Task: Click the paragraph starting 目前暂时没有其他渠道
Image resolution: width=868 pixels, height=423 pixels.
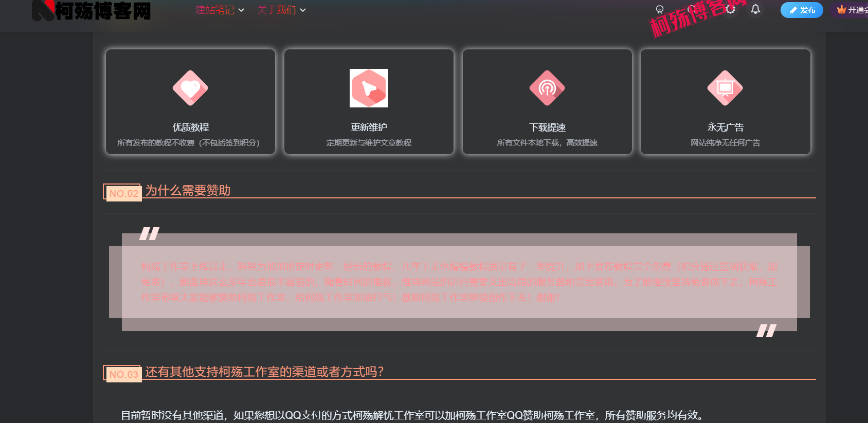Action: click(x=412, y=415)
